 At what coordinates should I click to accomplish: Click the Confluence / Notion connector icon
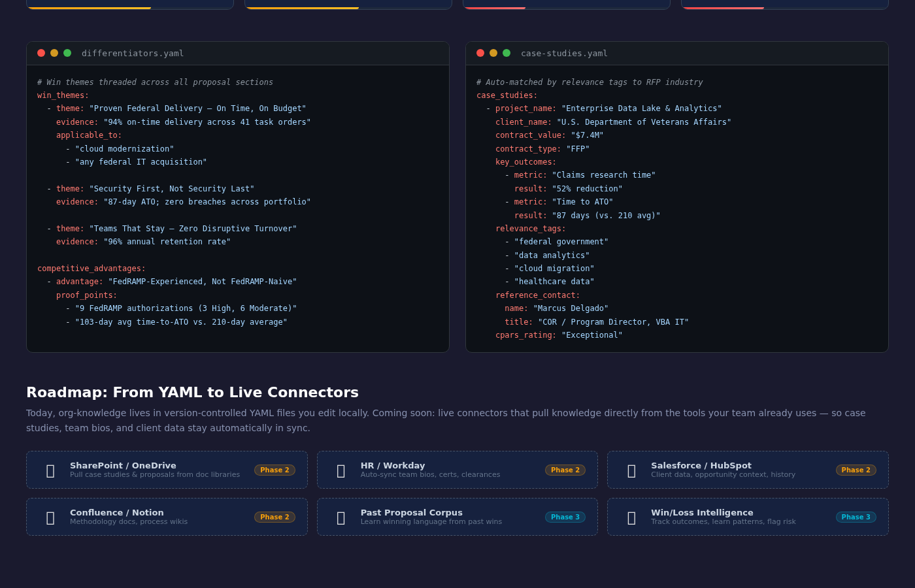pos(50,517)
